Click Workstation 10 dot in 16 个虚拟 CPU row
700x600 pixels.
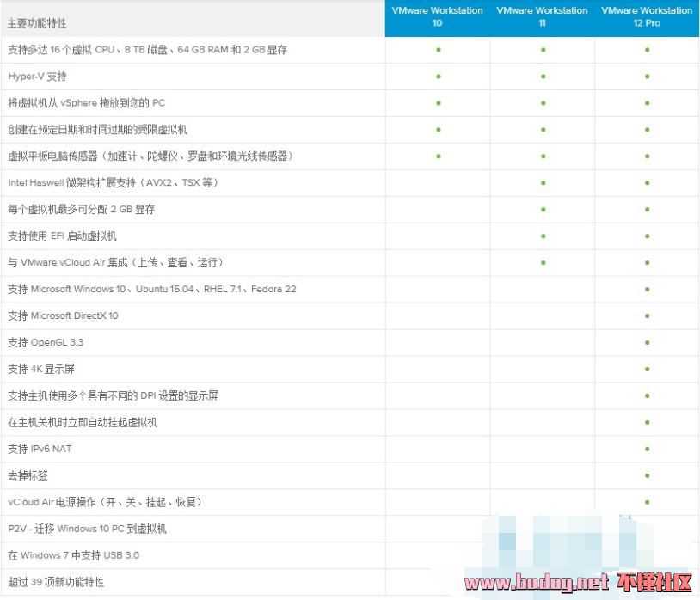click(x=439, y=50)
